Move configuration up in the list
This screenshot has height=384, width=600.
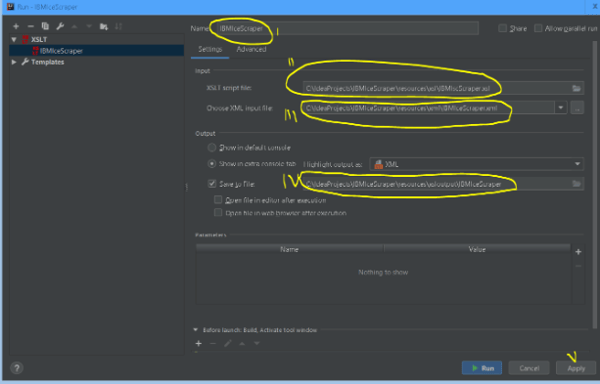(74, 26)
